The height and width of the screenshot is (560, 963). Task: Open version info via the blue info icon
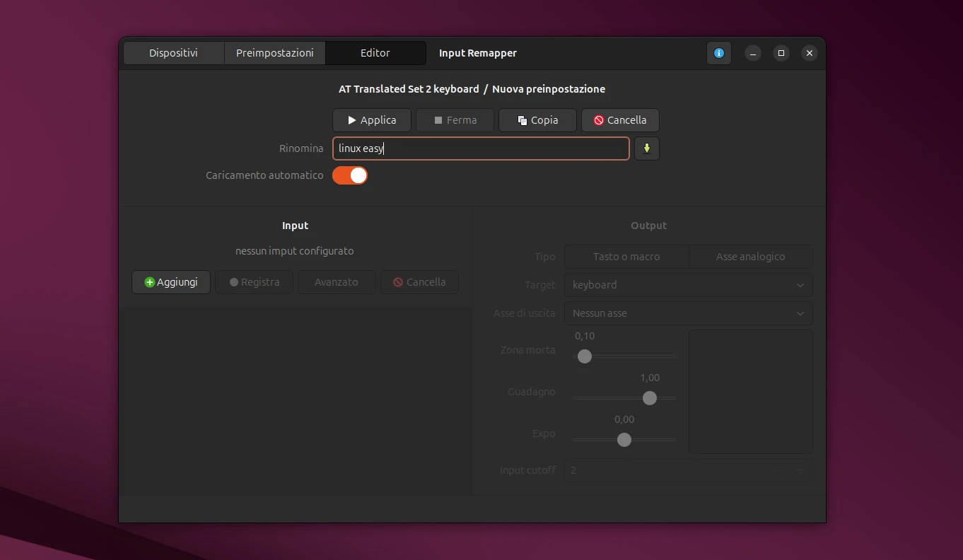click(718, 53)
